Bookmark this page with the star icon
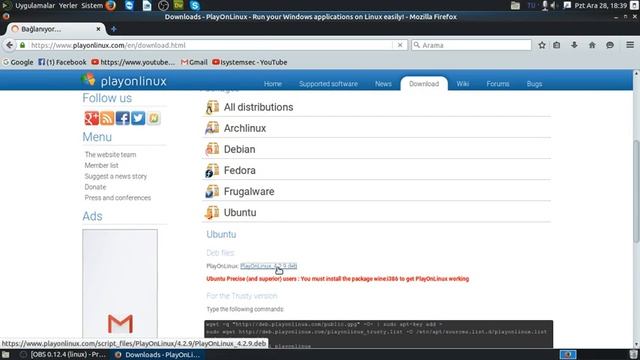Viewport: 640px width, 360px height. pyautogui.click(x=542, y=45)
